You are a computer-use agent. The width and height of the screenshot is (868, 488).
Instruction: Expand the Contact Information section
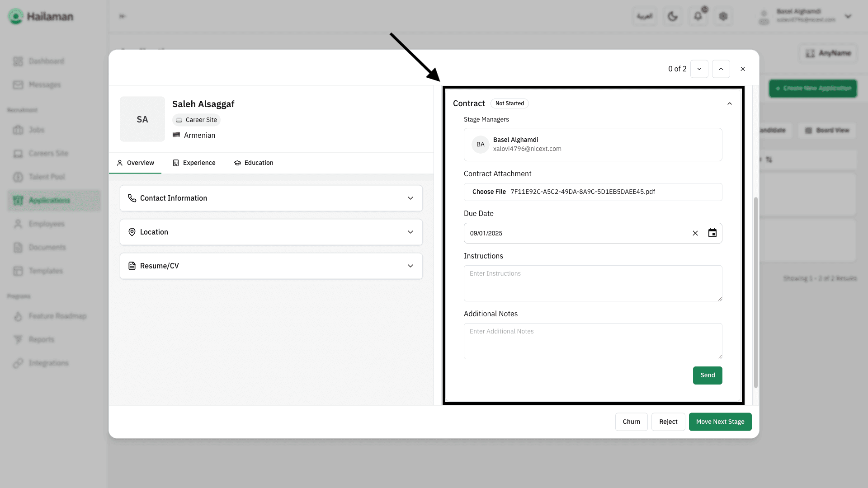click(271, 198)
